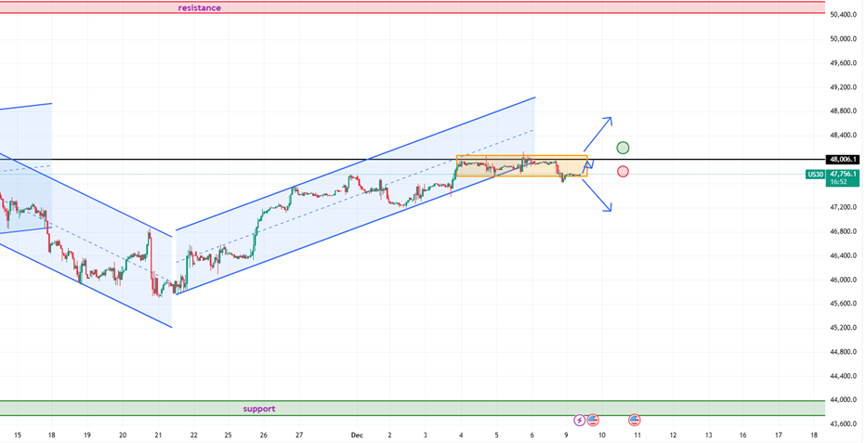Select the red circle marker
Image resolution: width=868 pixels, height=443 pixels.
click(x=623, y=171)
